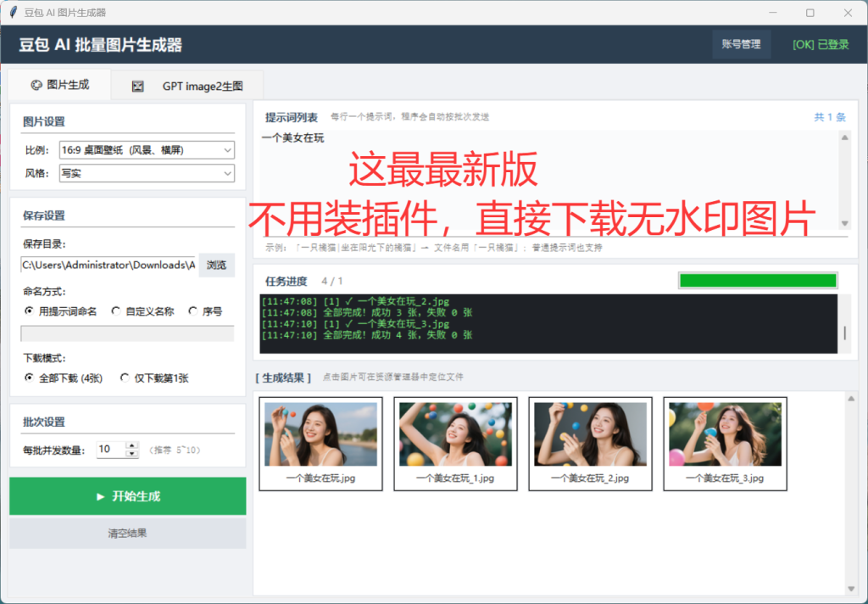Select 全部下载 (4张) download mode
Viewport: 868px width, 604px height.
[x=64, y=377]
